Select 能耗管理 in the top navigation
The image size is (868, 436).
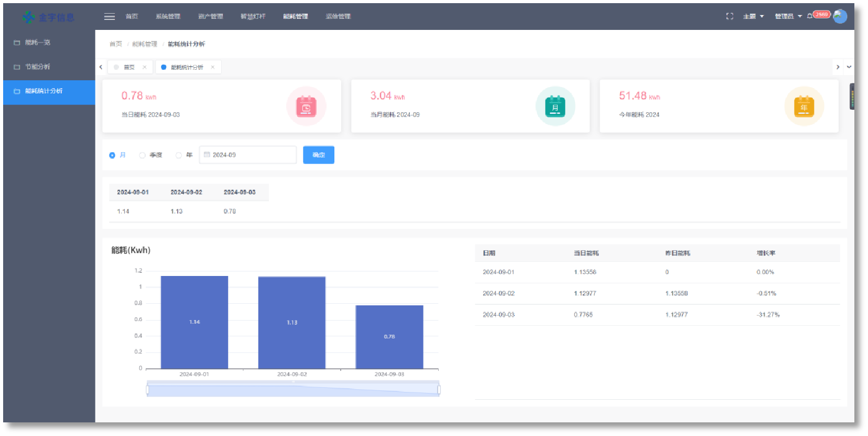[296, 16]
